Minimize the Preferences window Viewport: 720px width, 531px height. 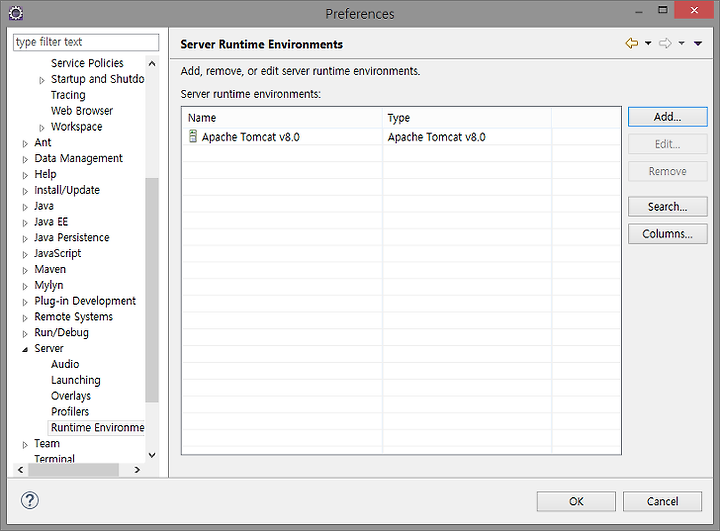point(638,11)
